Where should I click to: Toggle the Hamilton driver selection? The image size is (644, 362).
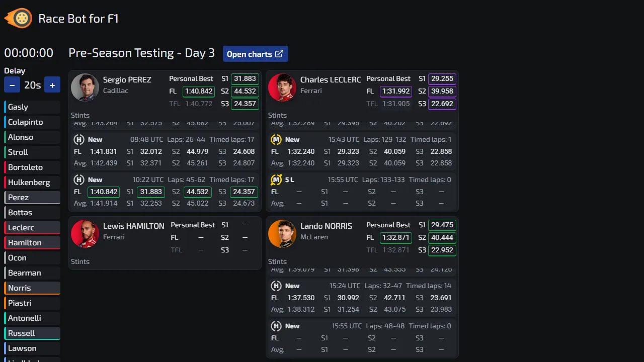pyautogui.click(x=32, y=242)
